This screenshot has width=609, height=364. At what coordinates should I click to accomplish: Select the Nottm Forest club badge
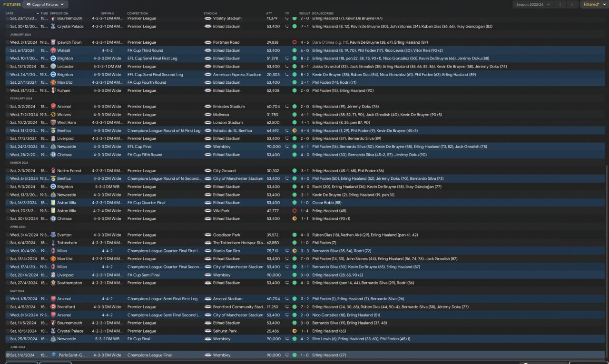53,171
